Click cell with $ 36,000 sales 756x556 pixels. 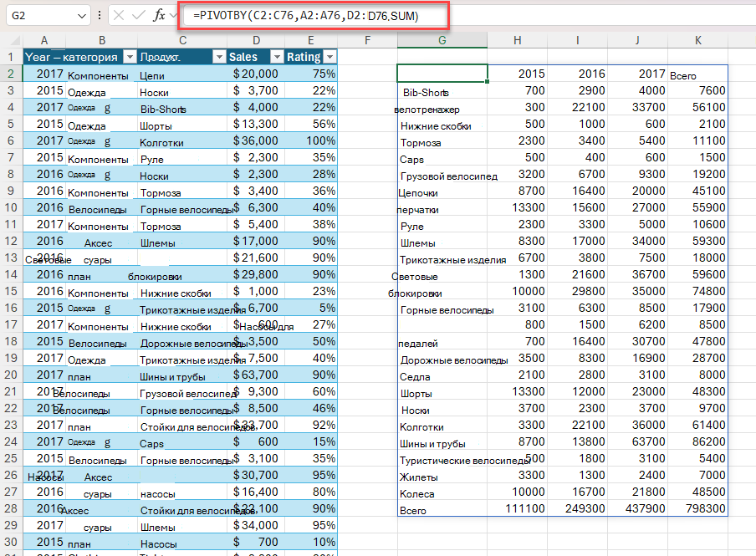(256, 140)
